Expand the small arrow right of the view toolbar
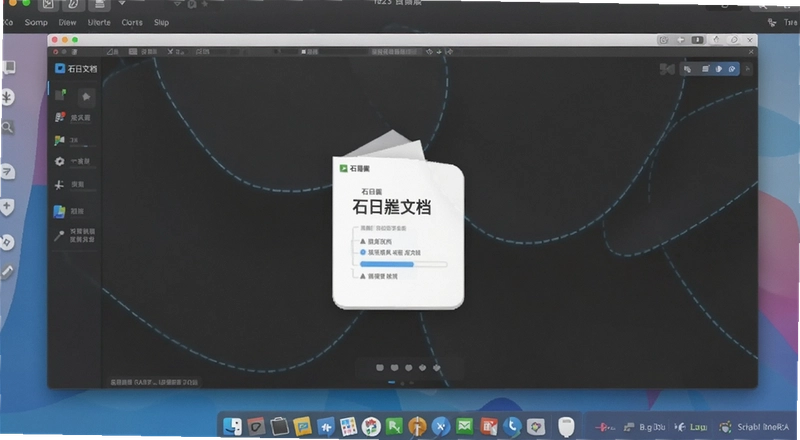 747,69
